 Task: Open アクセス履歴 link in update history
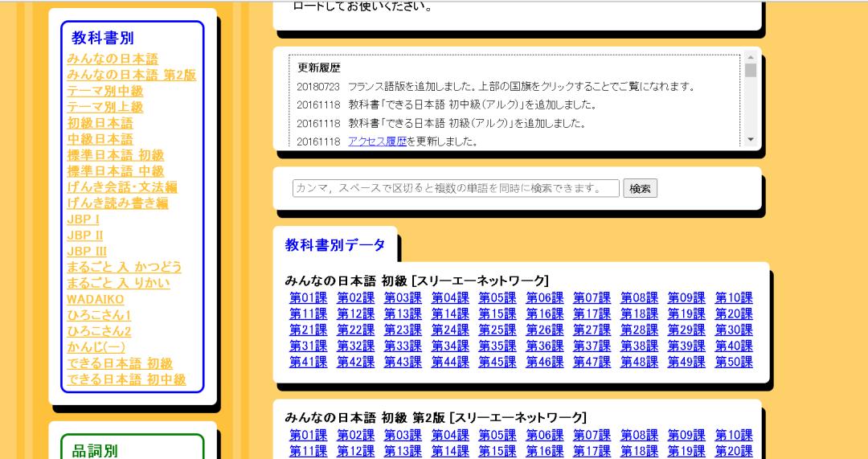[378, 141]
